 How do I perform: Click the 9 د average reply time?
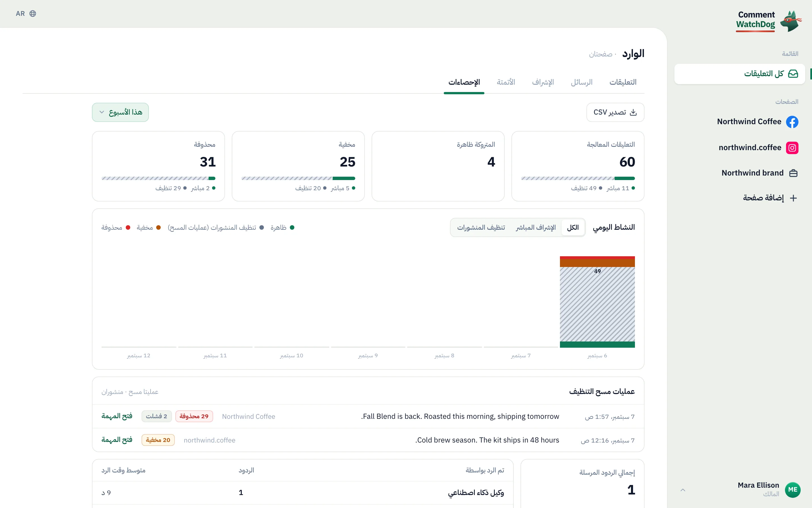[x=106, y=493]
